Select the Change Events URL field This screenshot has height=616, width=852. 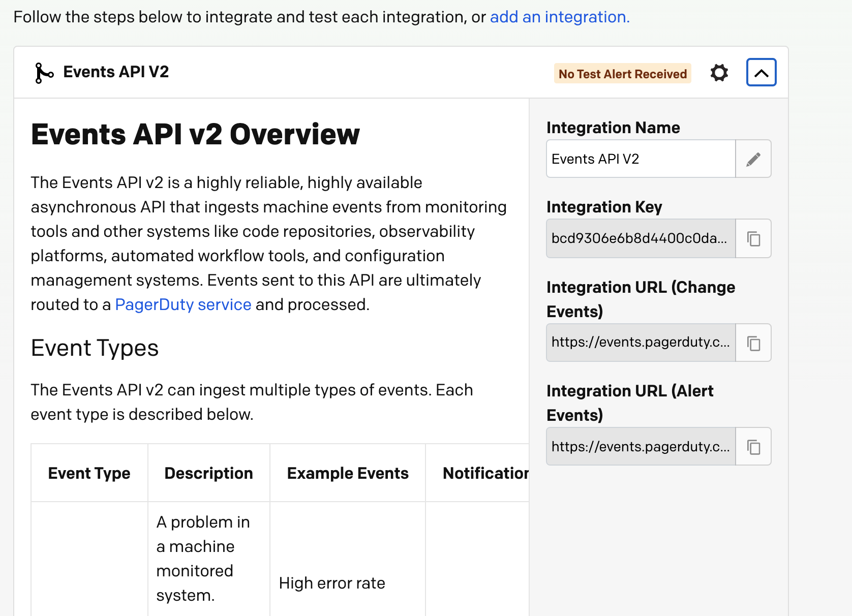click(x=641, y=343)
